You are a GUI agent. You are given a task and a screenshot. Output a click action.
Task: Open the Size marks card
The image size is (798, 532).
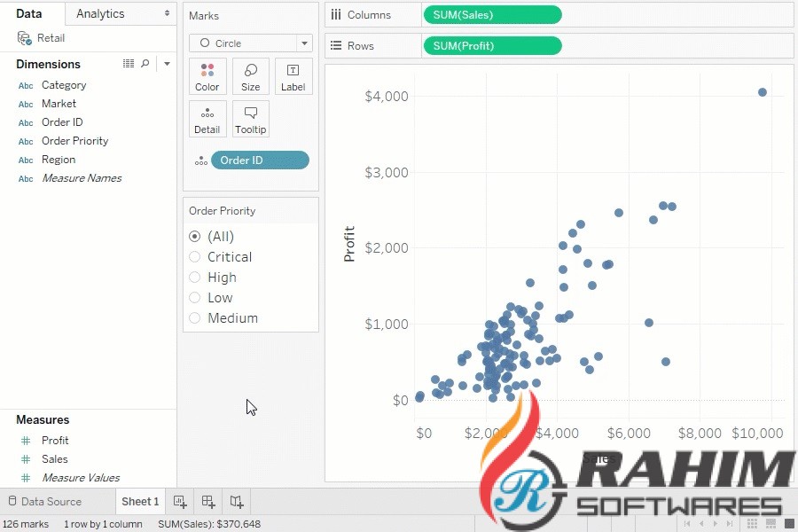pyautogui.click(x=250, y=76)
